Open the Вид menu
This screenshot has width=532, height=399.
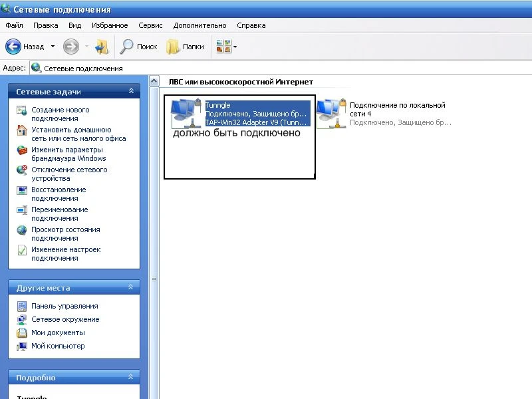[x=74, y=25]
